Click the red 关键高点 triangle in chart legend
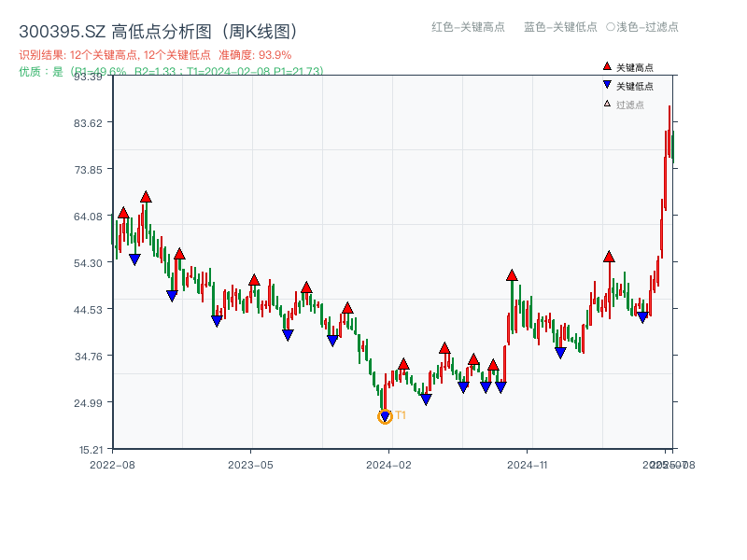 (x=607, y=66)
